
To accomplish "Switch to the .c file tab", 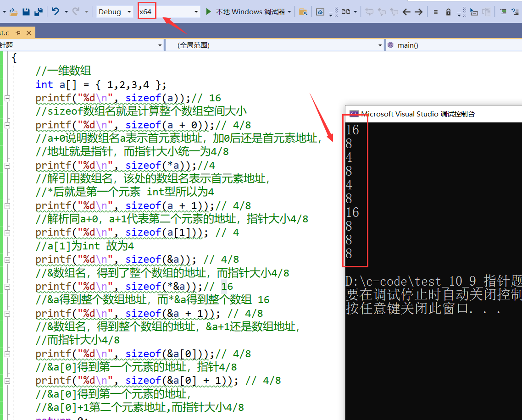I will [x=5, y=33].
